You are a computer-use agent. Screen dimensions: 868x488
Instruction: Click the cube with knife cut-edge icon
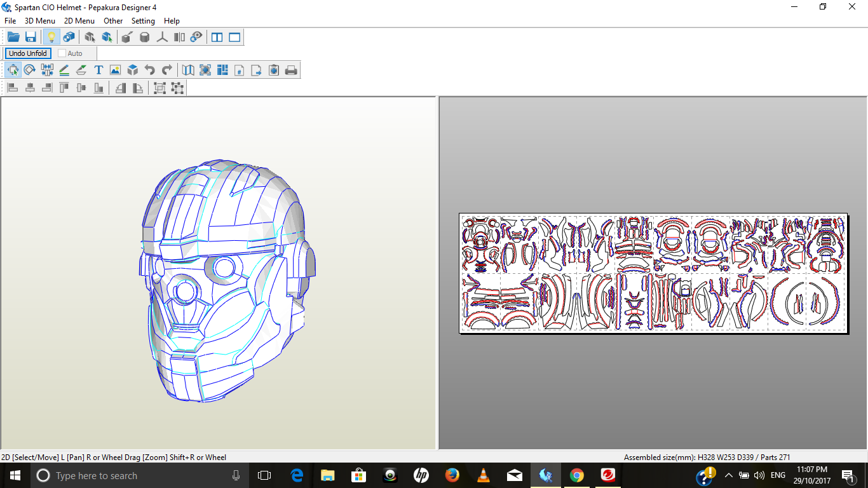point(126,37)
